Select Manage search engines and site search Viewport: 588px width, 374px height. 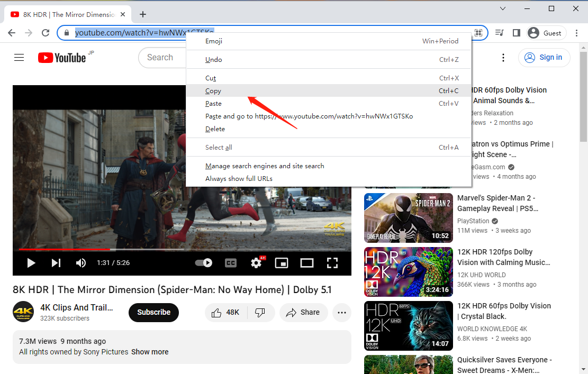coord(329,166)
